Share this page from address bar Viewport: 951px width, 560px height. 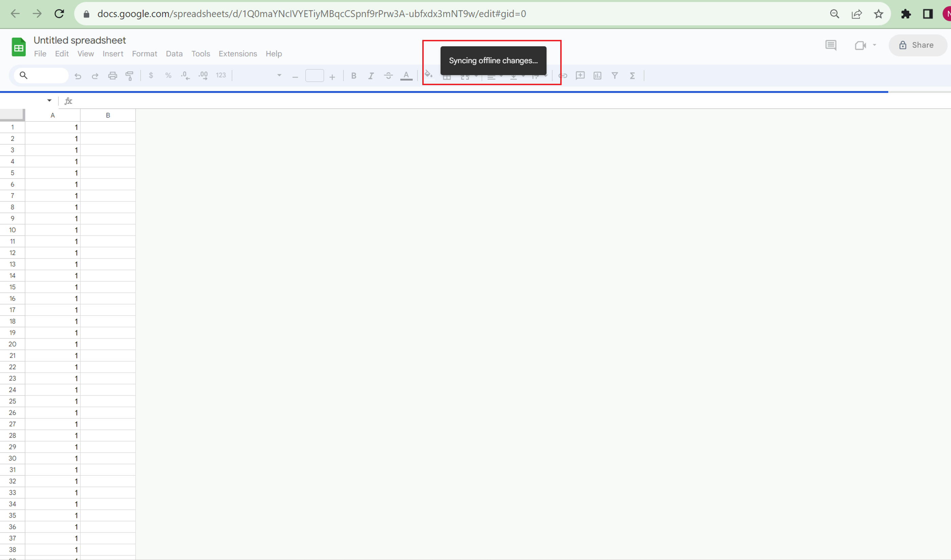(857, 14)
